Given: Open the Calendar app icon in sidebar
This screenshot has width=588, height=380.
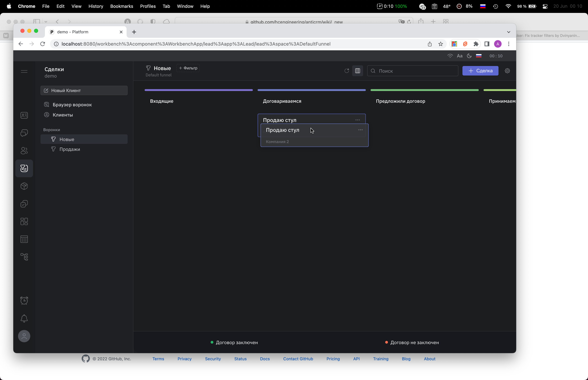Looking at the screenshot, I should (24, 239).
